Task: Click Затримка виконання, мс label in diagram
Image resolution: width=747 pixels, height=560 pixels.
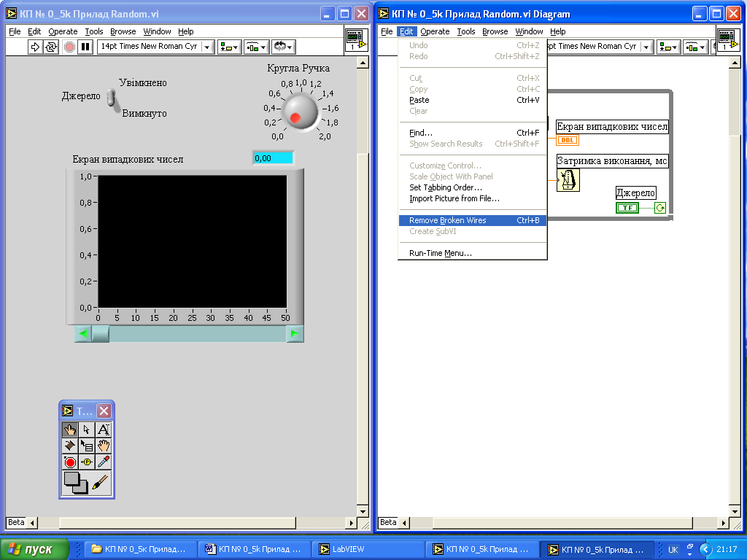Action: pos(612,161)
